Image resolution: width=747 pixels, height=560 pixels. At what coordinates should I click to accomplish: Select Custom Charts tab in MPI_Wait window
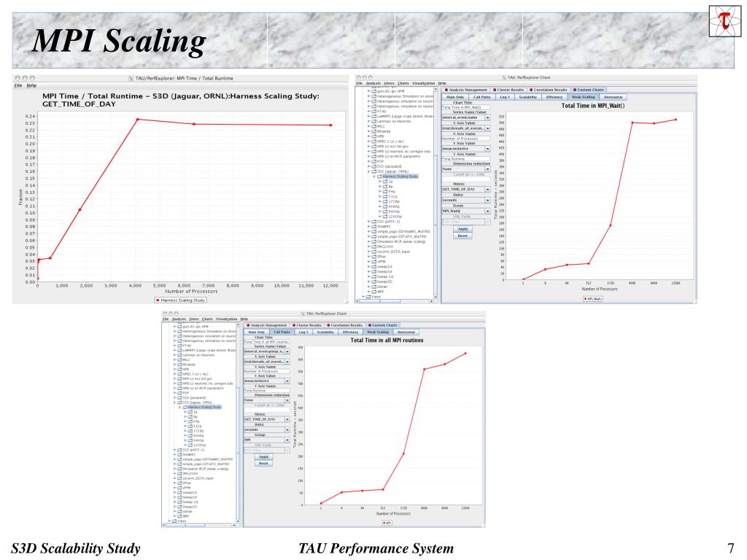(589, 90)
